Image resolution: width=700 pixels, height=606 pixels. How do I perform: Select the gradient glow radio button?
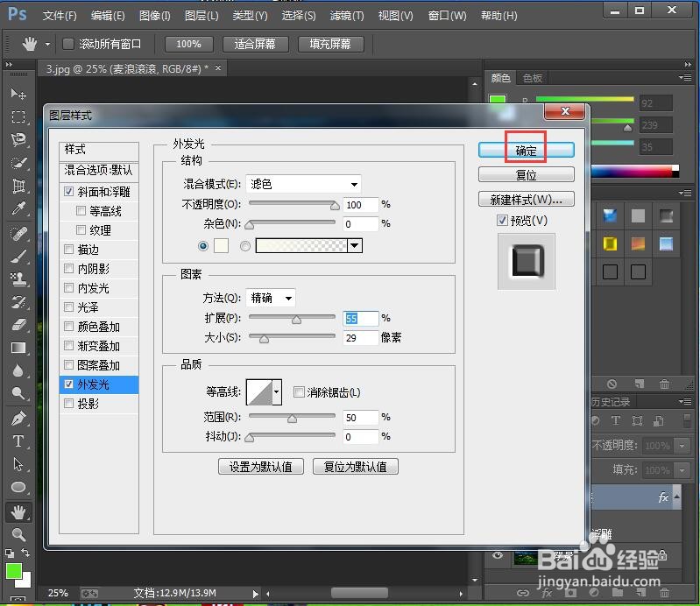[x=245, y=246]
